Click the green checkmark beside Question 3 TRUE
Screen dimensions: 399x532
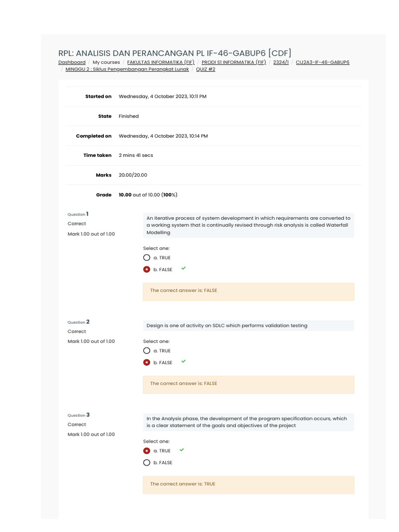pos(182,450)
